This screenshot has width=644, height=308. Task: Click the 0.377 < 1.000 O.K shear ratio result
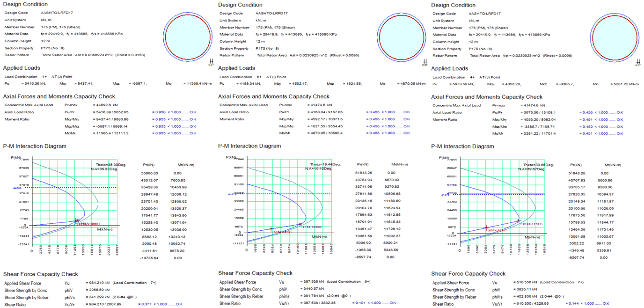point(160,304)
